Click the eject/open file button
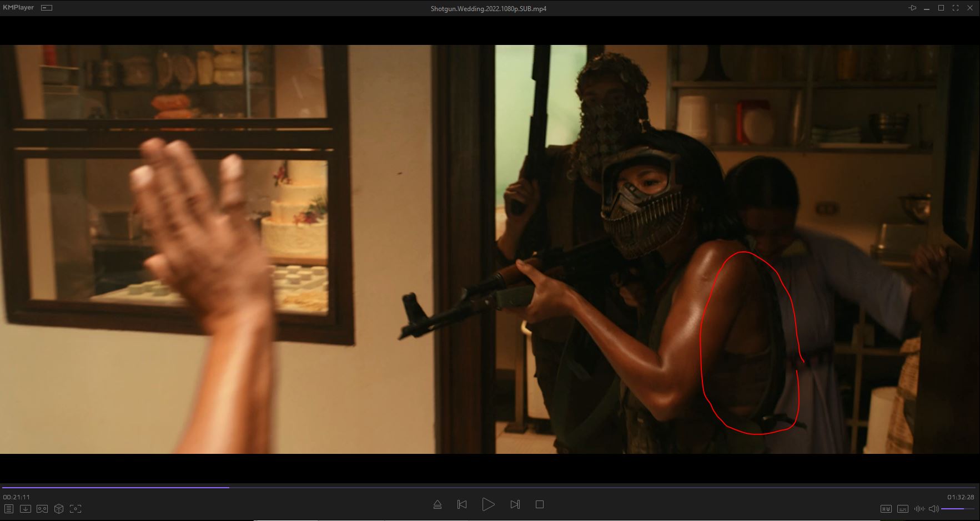This screenshot has width=980, height=521. [x=438, y=504]
